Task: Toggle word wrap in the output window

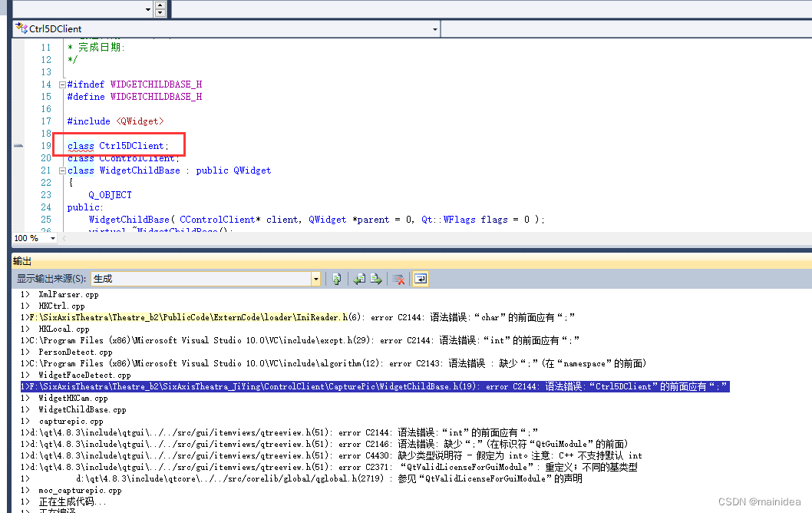Action: [421, 279]
